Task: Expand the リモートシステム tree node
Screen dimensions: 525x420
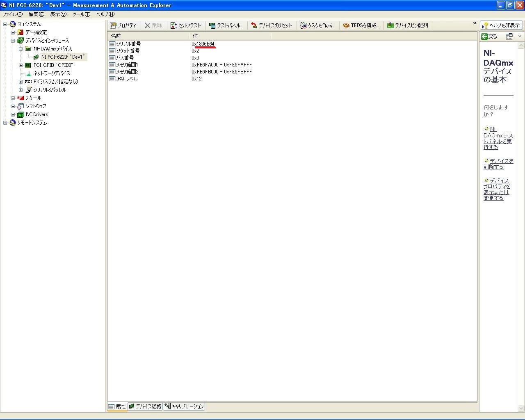Action: coord(5,123)
